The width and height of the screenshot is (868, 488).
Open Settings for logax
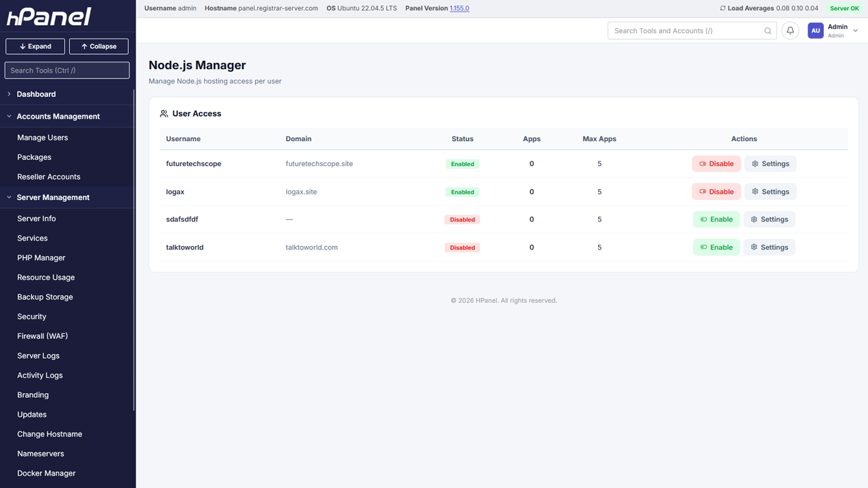tap(770, 192)
